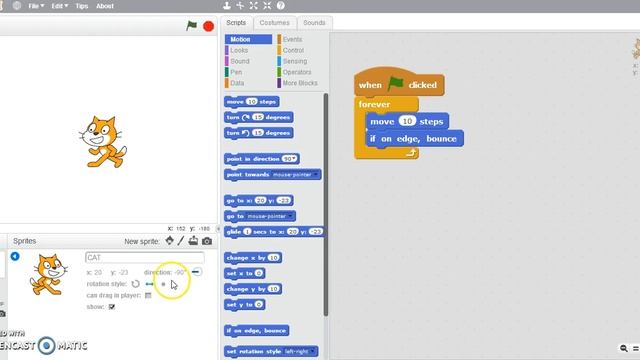
Task: Click the forever loop block in script
Action: 374,104
